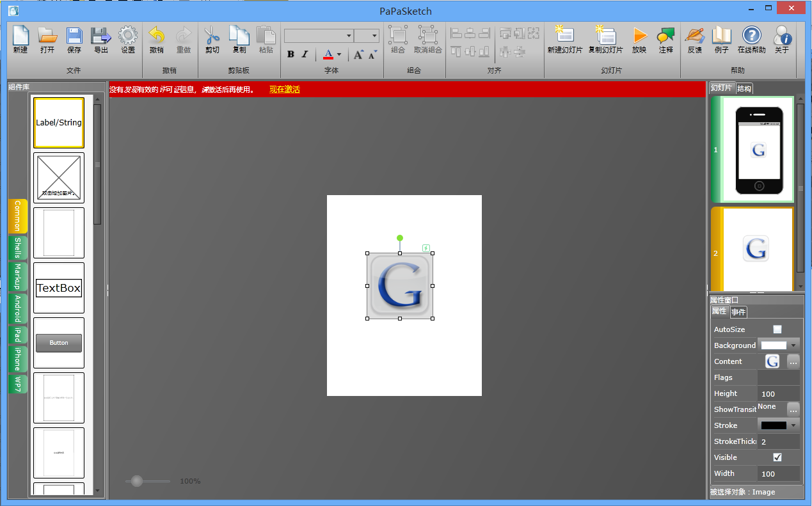Toggle the AutoSize checkbox
This screenshot has height=506, width=812.
[777, 329]
